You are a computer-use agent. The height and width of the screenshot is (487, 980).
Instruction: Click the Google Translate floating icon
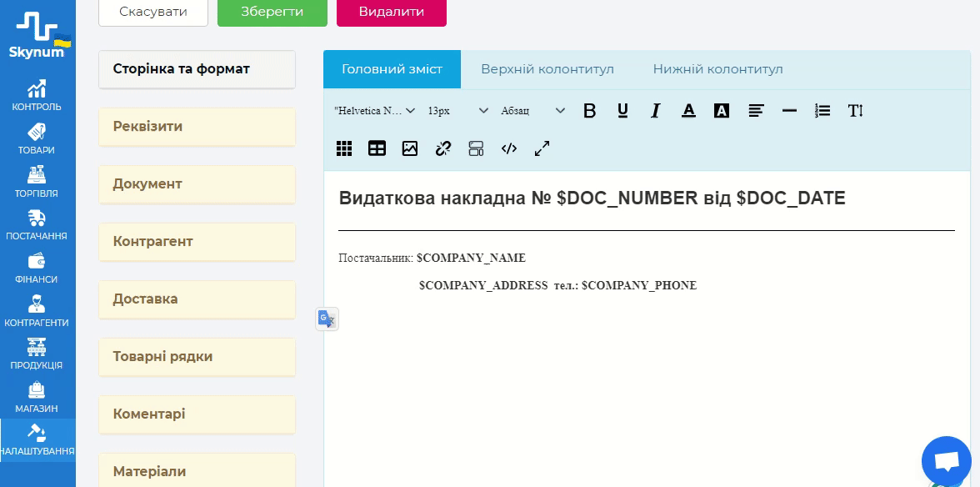(x=327, y=319)
